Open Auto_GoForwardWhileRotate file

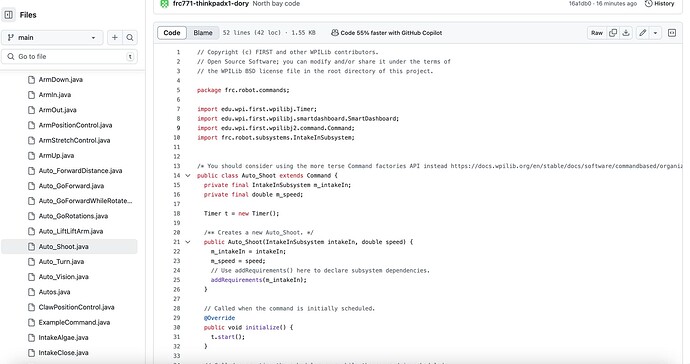[85, 201]
